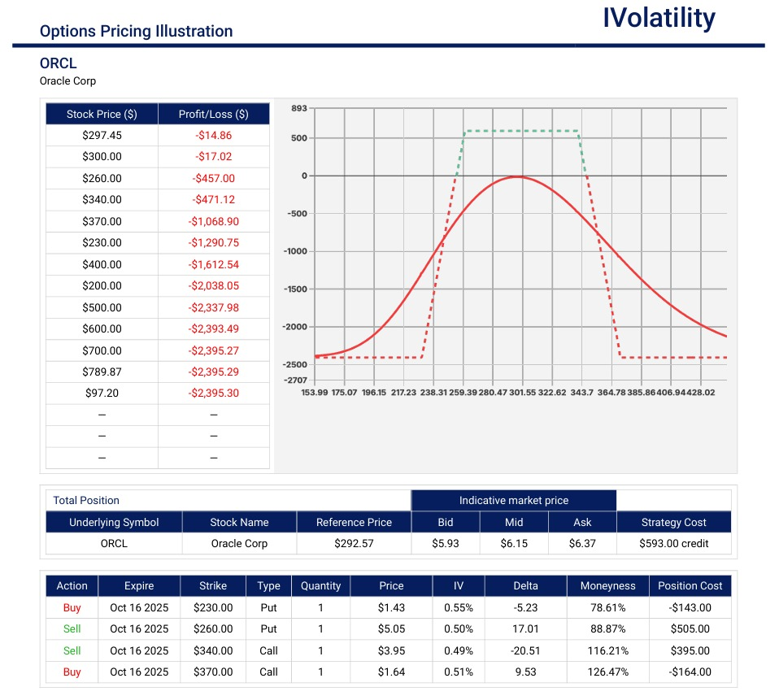
Task: Click the -$2,038.05 loss value
Action: tap(214, 286)
